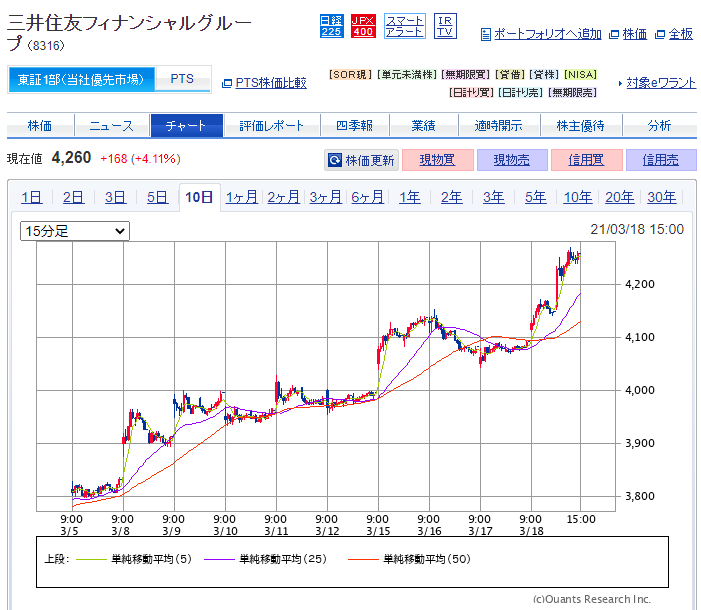
Task: Click the [無期限買] label
Action: [465, 75]
